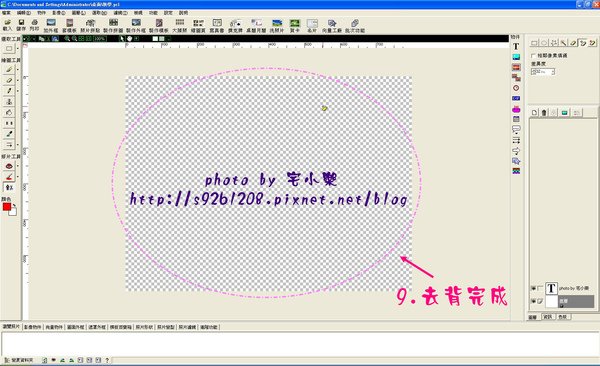Expand dropdown arrow beside eraser tool
Screen dimensions: 600x366
(x=17, y=80)
